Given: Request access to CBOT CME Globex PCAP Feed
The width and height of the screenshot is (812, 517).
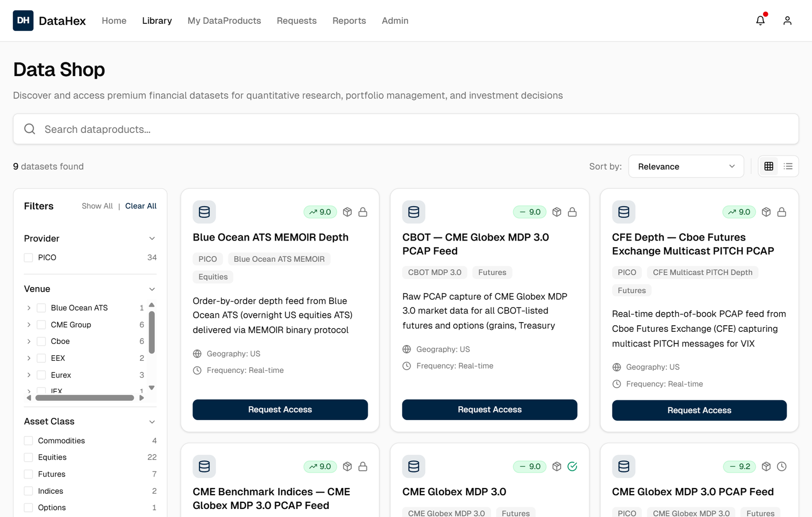Looking at the screenshot, I should point(490,409).
